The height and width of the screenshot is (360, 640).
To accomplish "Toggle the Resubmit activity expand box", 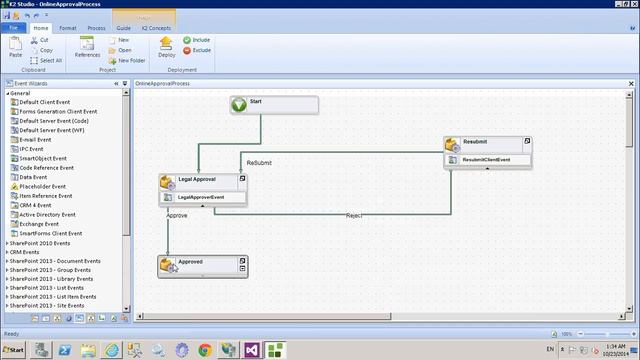I will (527, 141).
